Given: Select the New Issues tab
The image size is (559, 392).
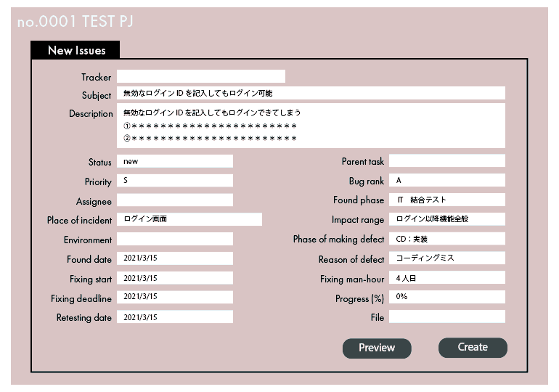Looking at the screenshot, I should [76, 50].
